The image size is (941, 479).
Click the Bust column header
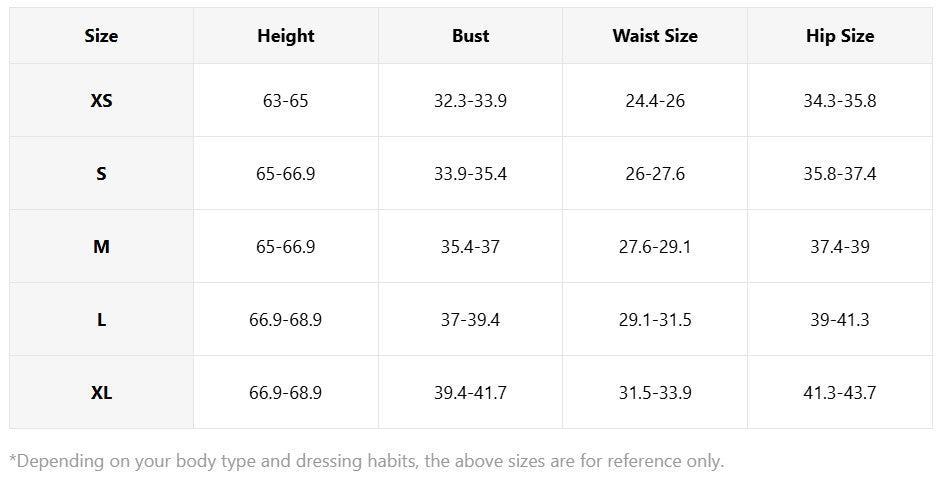470,36
